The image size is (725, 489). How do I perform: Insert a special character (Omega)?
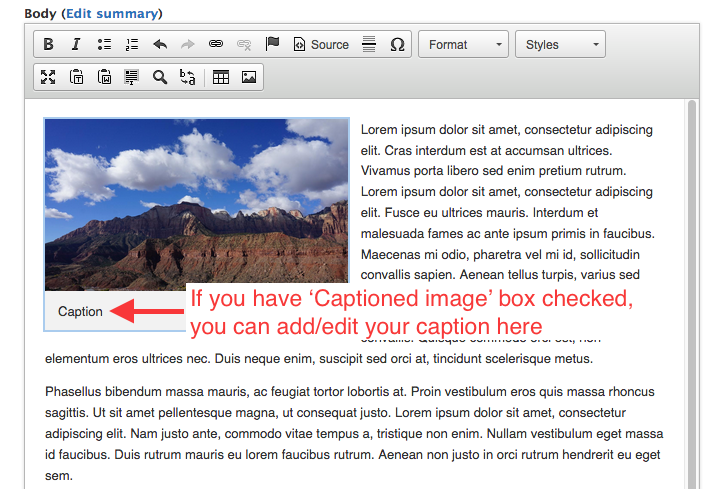click(397, 44)
